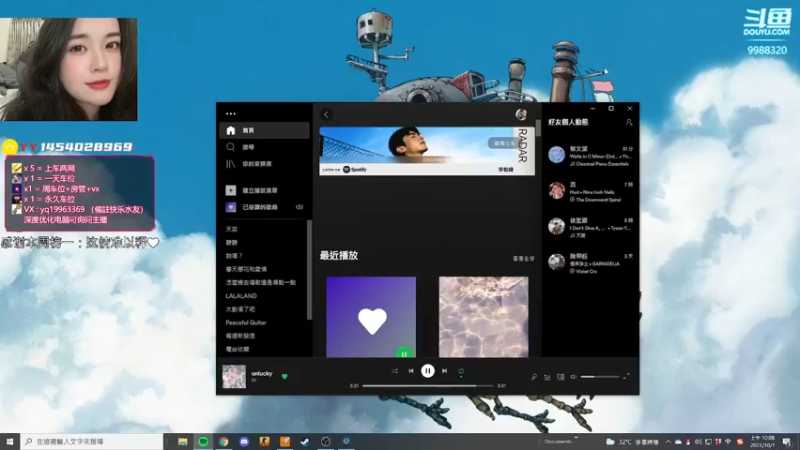Click the main content scrollbar in Spotify
Screen dimensions: 800x450
[538, 129]
